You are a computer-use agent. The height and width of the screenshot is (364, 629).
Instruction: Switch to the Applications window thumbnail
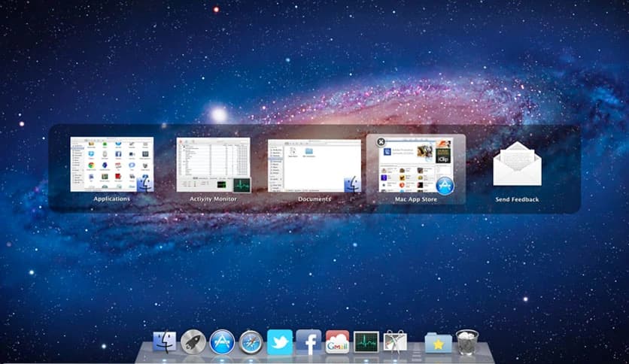pyautogui.click(x=111, y=164)
